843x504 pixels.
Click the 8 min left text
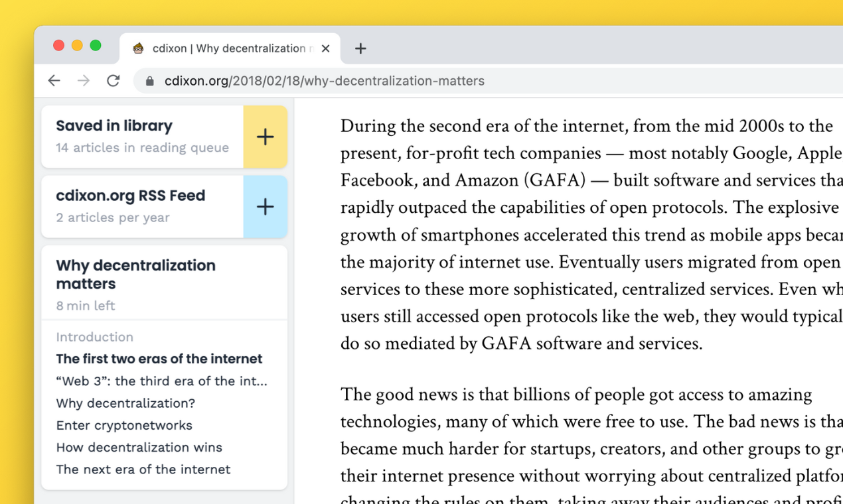tap(86, 306)
